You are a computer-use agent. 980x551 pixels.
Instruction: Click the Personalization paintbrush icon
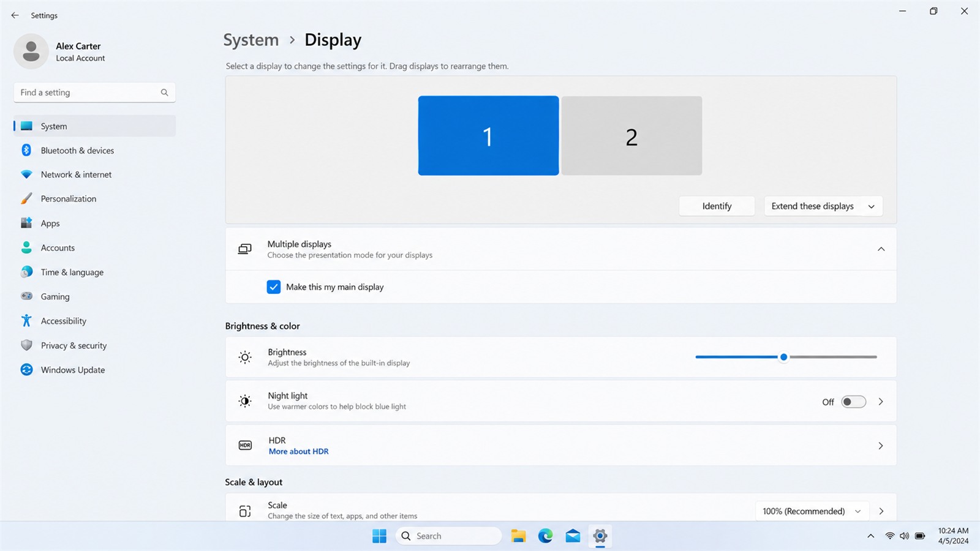pos(26,198)
